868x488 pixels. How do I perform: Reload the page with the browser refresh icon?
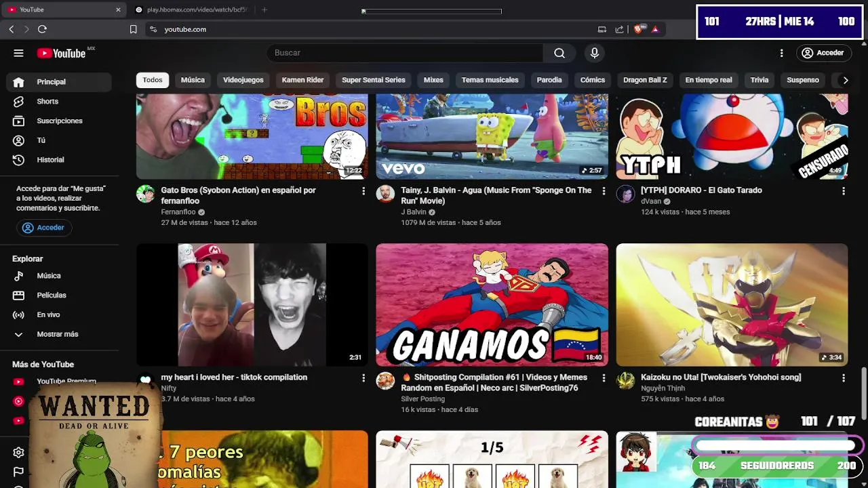[x=42, y=29]
